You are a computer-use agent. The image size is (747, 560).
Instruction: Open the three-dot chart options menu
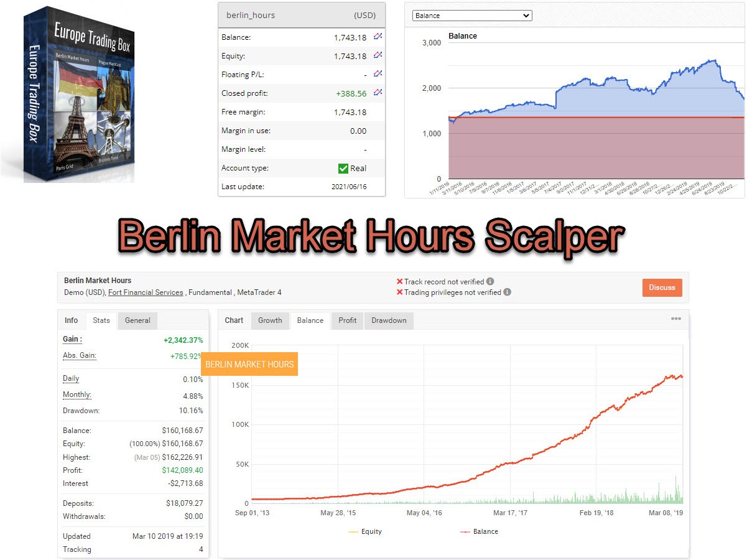pos(676,319)
